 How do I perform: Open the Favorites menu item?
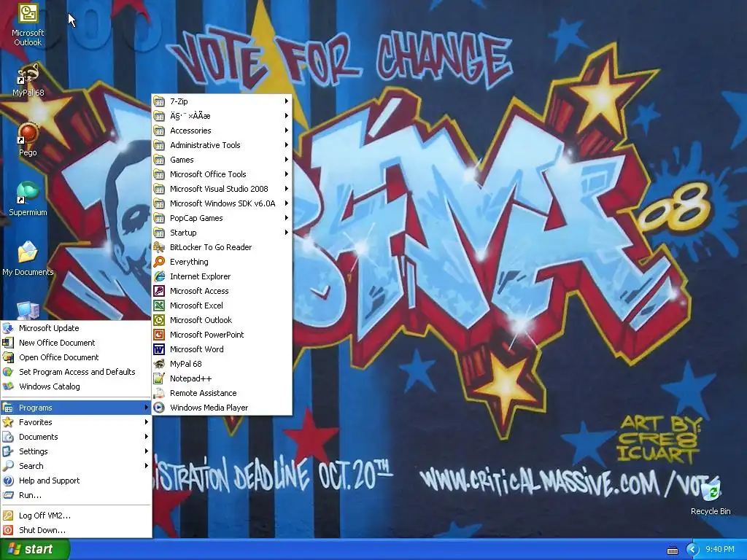pos(76,422)
